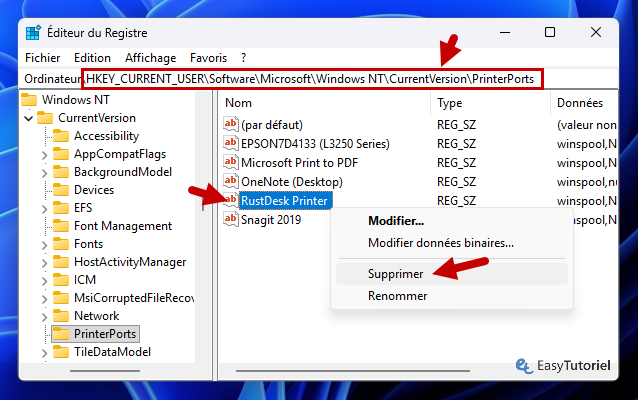Choose Renommer in the context menu
This screenshot has height=400, width=638.
[x=452, y=296]
